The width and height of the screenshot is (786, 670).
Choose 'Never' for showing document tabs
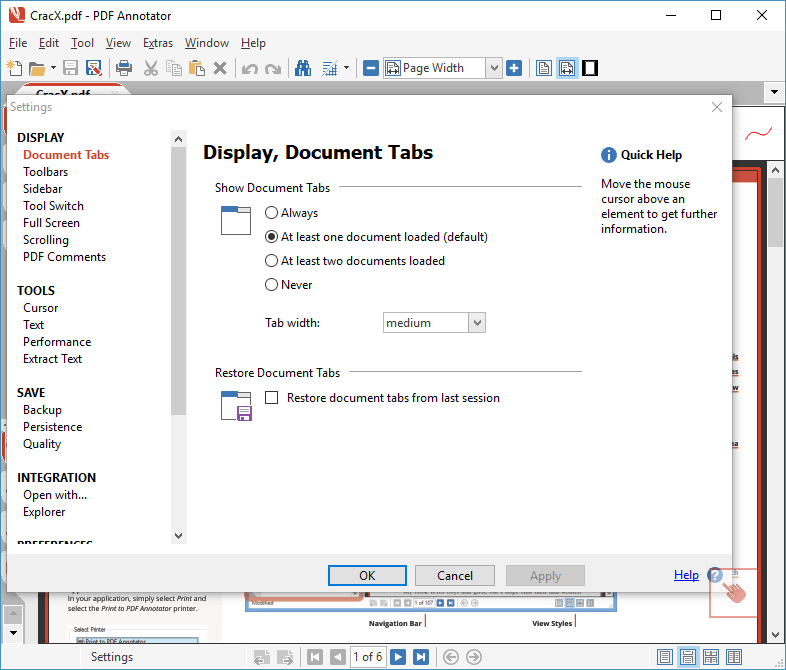point(272,285)
